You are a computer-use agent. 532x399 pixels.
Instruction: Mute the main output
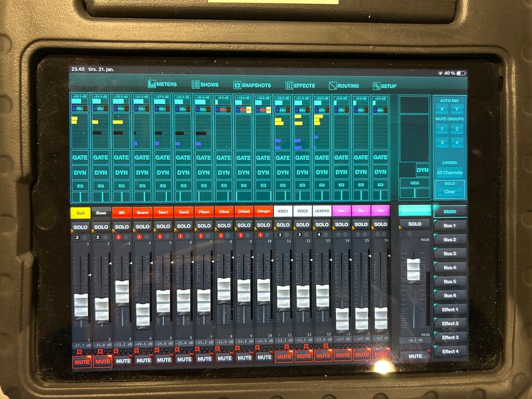pos(415,356)
